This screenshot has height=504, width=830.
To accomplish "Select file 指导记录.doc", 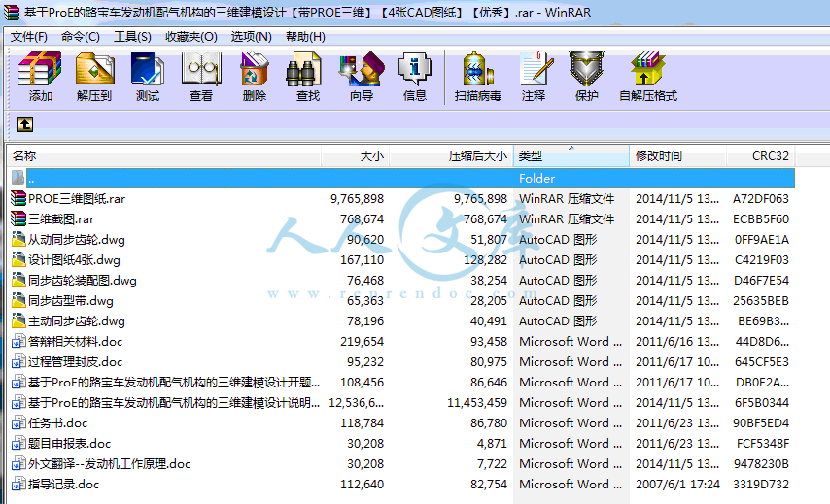I will pyautogui.click(x=63, y=485).
